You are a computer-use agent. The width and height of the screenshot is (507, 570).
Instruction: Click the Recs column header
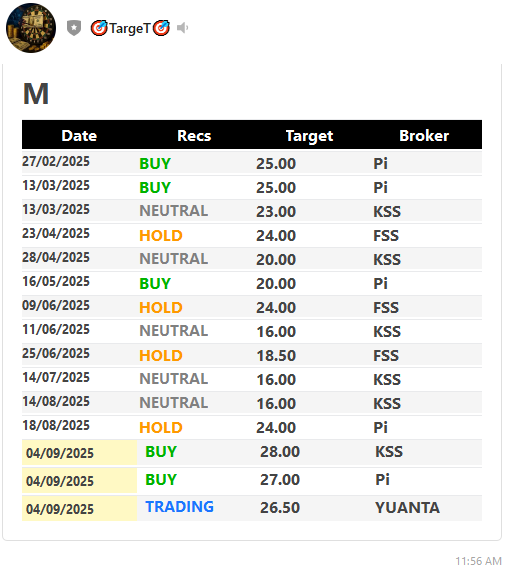[x=194, y=136]
